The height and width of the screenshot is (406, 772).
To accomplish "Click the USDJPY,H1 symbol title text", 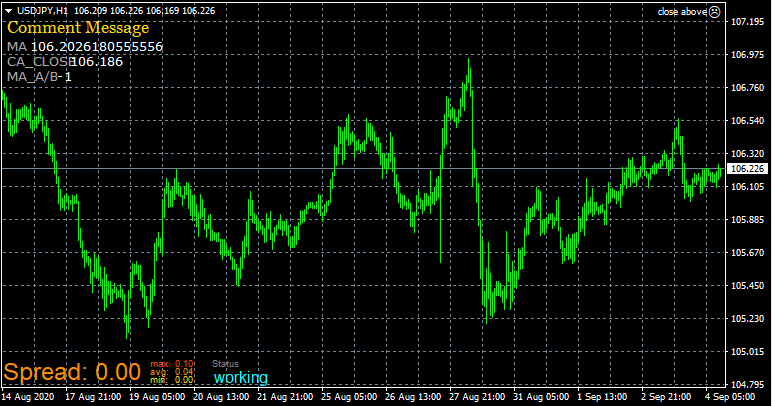I will (42, 10).
